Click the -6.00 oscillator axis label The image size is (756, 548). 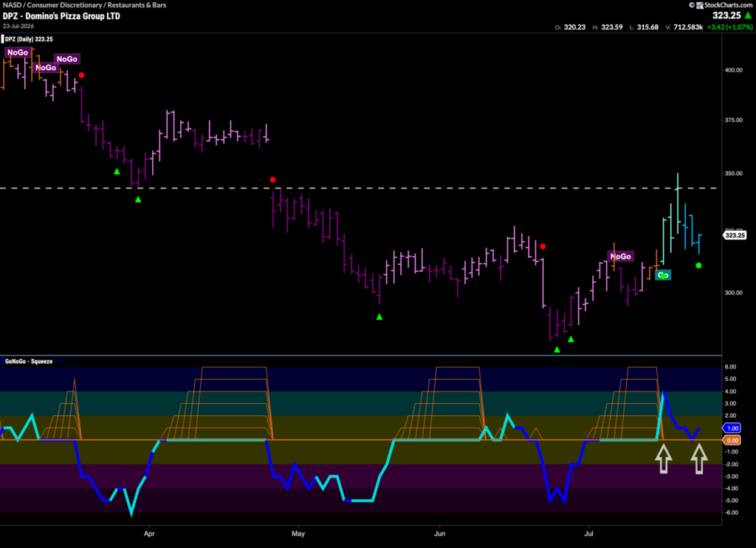point(732,513)
